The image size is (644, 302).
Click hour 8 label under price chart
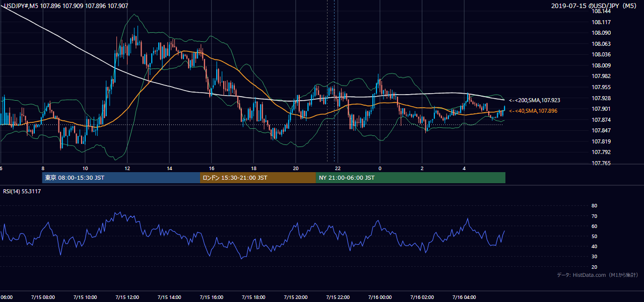pos(43,168)
